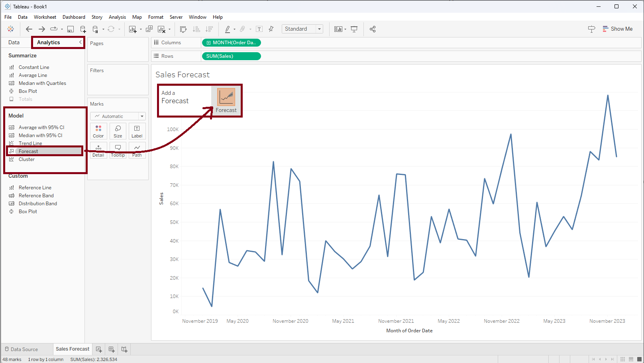
Task: Select Trend Line in the Model section
Action: 30,143
